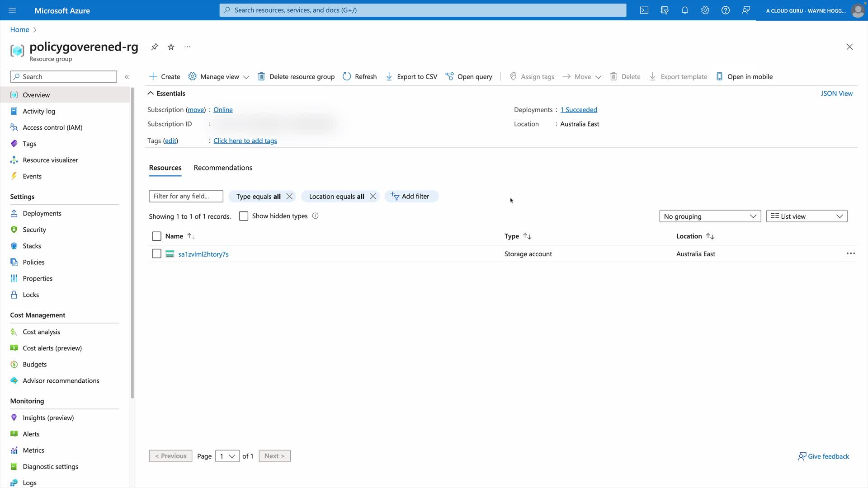Check the select-all Name header checkbox
Image resolution: width=868 pixels, height=488 pixels.
(x=156, y=236)
